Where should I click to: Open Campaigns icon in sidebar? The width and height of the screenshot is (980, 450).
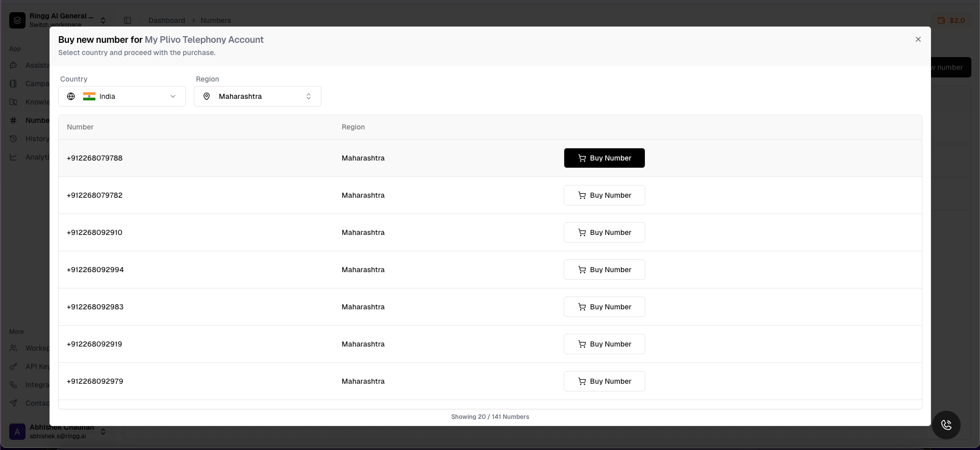tap(14, 84)
